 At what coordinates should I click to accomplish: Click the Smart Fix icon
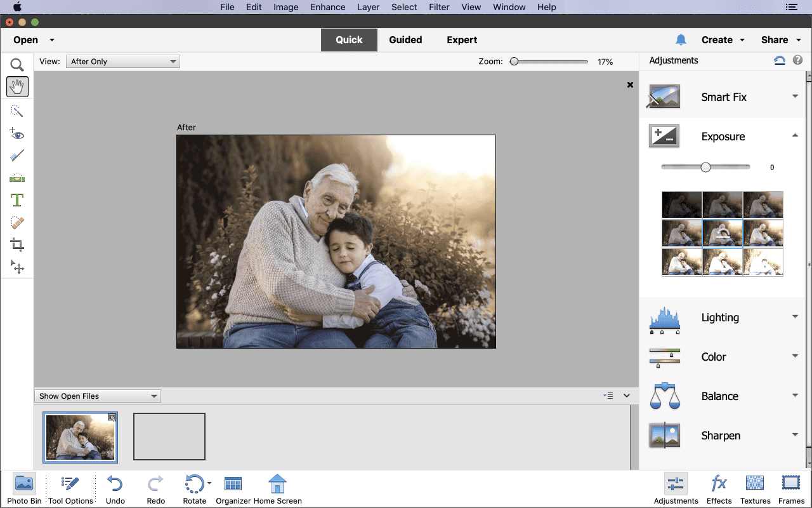664,97
